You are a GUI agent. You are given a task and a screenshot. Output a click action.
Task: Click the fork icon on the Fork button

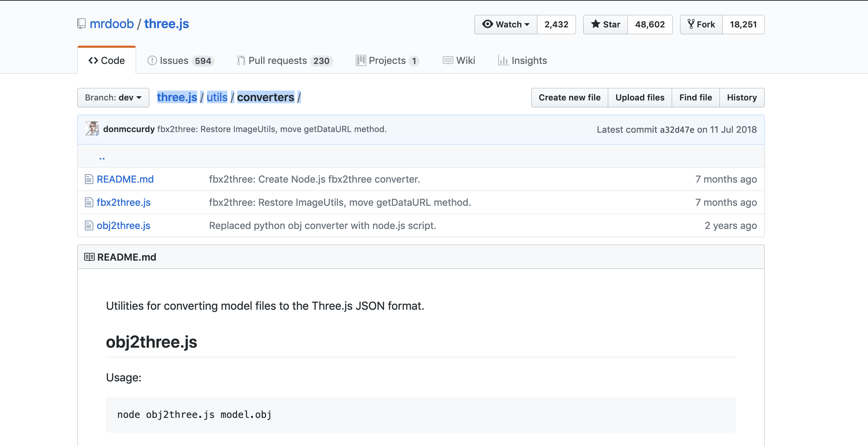pyautogui.click(x=691, y=24)
